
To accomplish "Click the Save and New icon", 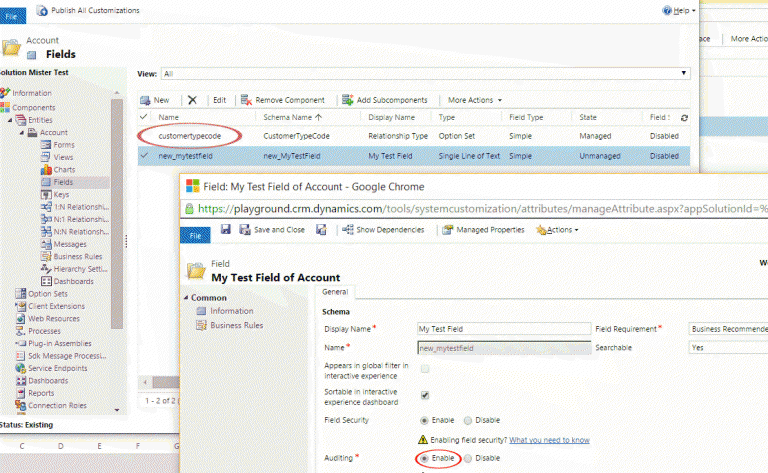I will pyautogui.click(x=321, y=229).
